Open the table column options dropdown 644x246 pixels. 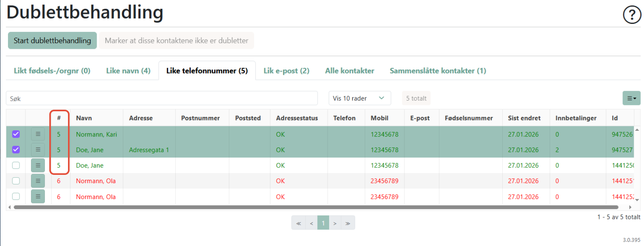631,98
